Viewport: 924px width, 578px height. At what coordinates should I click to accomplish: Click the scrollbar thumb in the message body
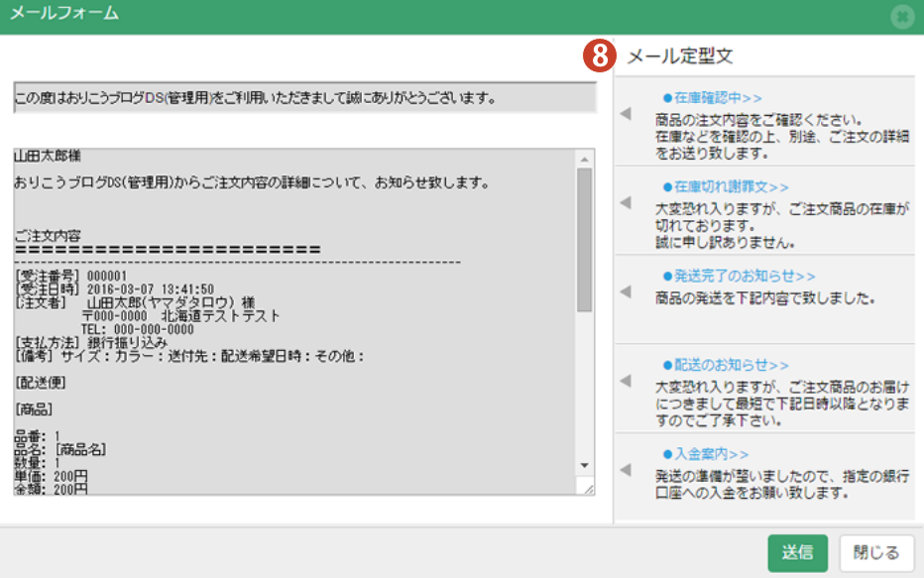(x=584, y=238)
